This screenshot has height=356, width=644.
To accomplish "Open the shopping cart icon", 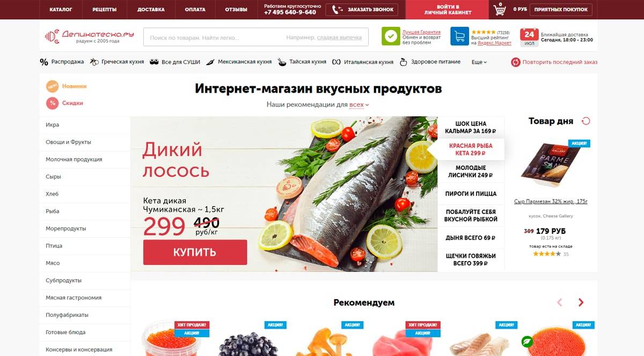I will pos(500,9).
